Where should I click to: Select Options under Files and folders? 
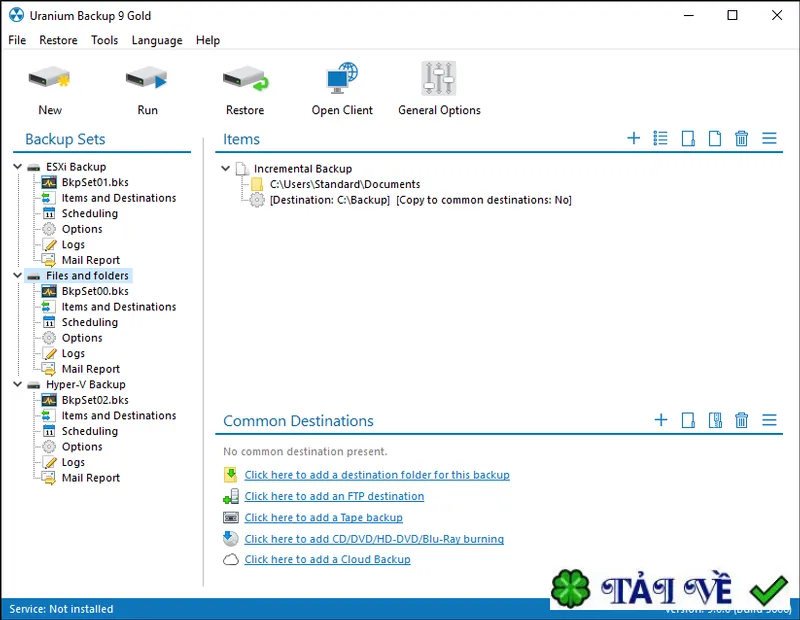pyautogui.click(x=82, y=337)
